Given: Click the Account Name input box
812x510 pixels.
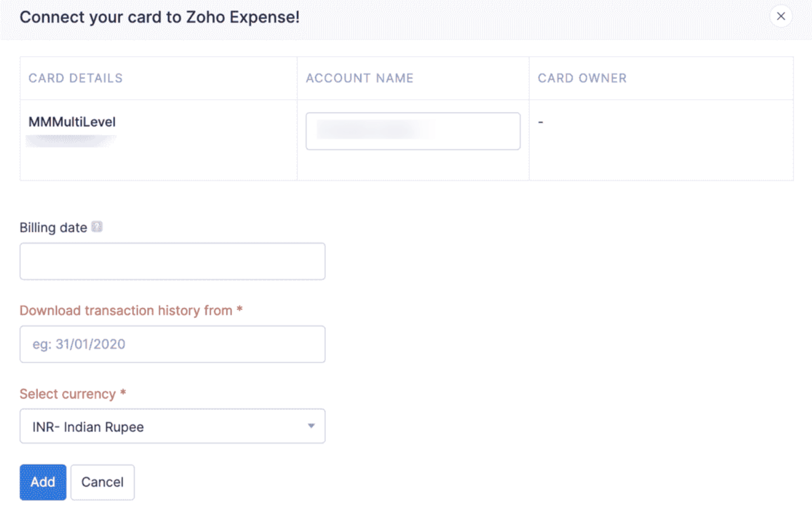Looking at the screenshot, I should [x=413, y=131].
